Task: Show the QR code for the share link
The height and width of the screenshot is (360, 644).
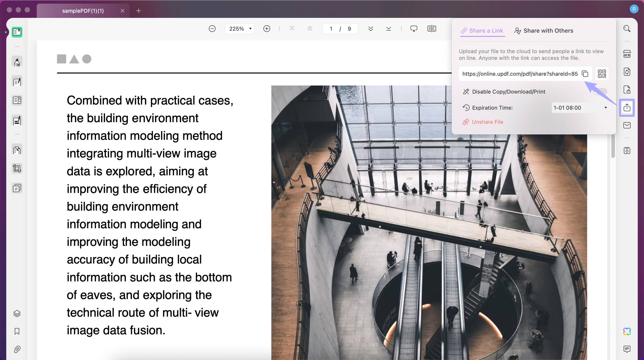Action: point(602,74)
